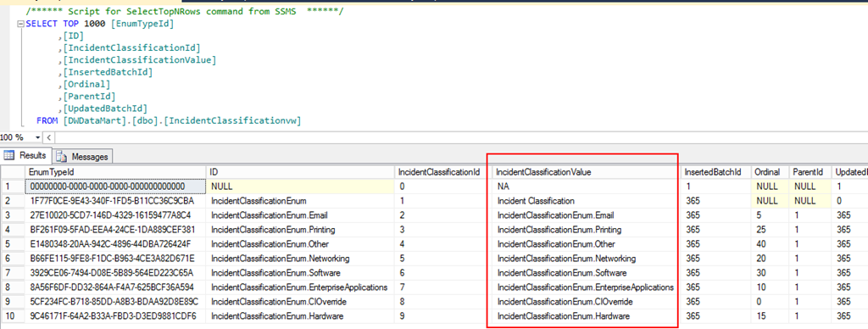Select the Ordinal column header
This screenshot has height=329, width=868.
coord(770,172)
